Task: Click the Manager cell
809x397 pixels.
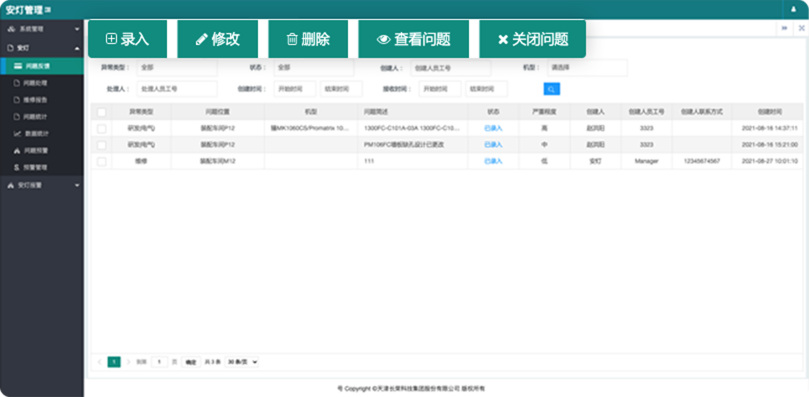Action: [x=646, y=162]
